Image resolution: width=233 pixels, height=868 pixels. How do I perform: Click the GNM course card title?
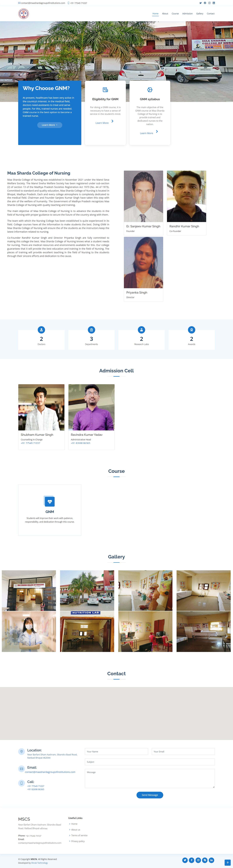[50, 512]
